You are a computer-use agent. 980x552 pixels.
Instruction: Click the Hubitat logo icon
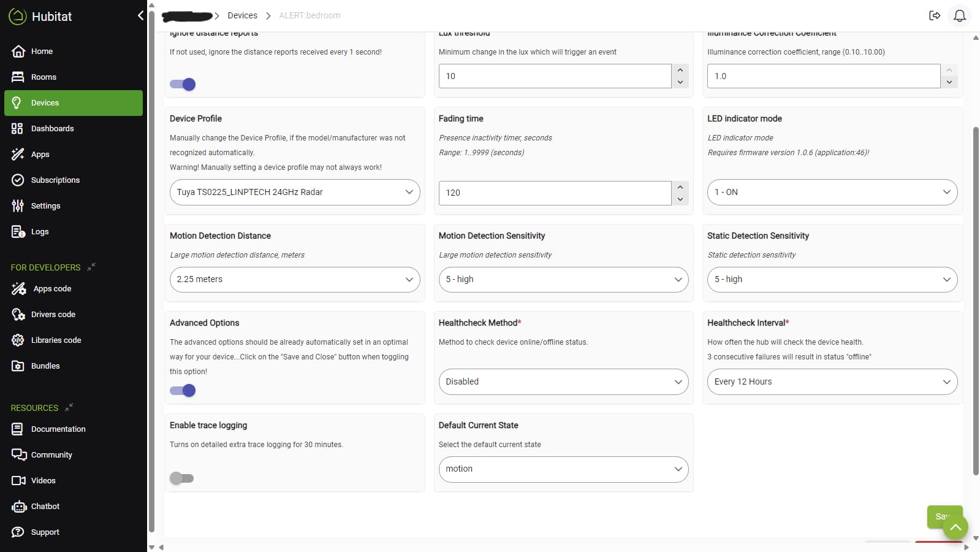pos(18,17)
